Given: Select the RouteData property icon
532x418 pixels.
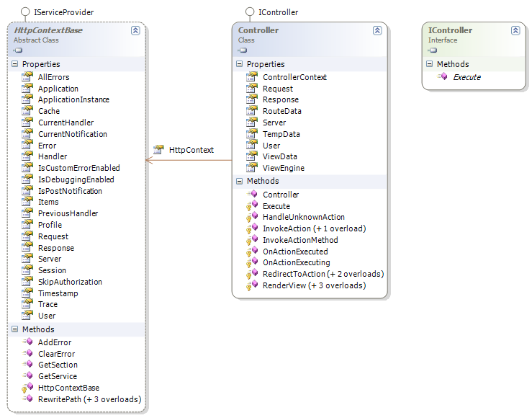Looking at the screenshot, I should click(252, 110).
